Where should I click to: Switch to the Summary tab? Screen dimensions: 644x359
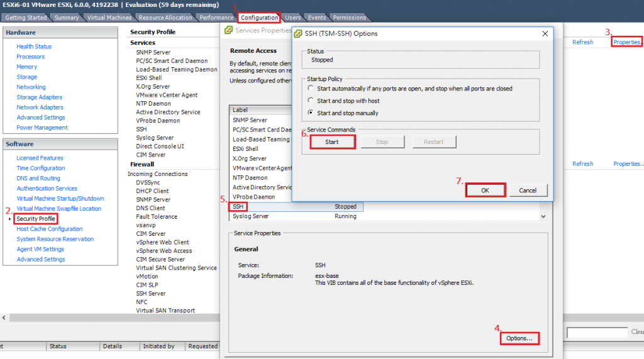(x=67, y=18)
